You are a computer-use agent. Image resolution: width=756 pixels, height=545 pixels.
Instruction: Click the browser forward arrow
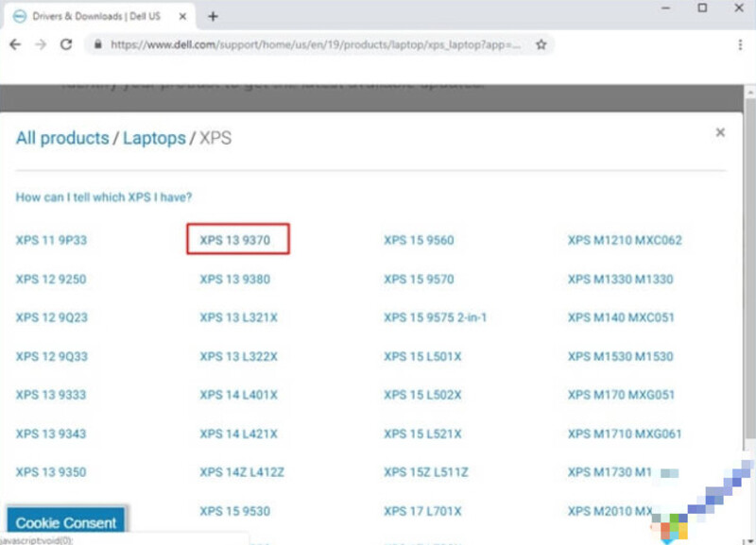click(x=41, y=44)
